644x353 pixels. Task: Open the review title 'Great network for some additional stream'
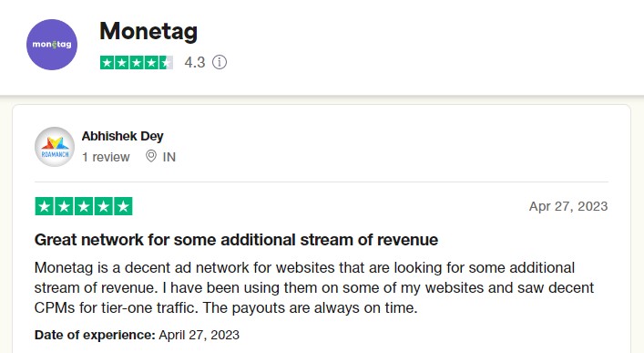point(236,240)
